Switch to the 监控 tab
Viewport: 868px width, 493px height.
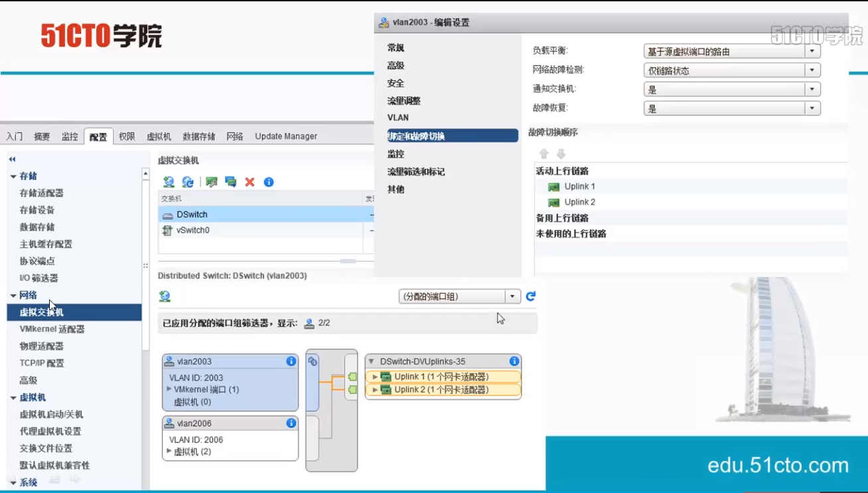point(70,137)
